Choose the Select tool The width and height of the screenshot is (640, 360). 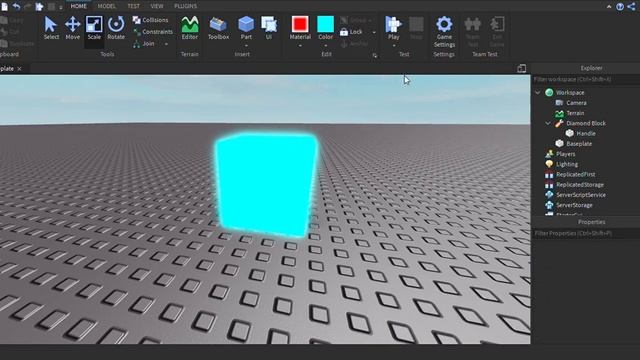[51, 28]
